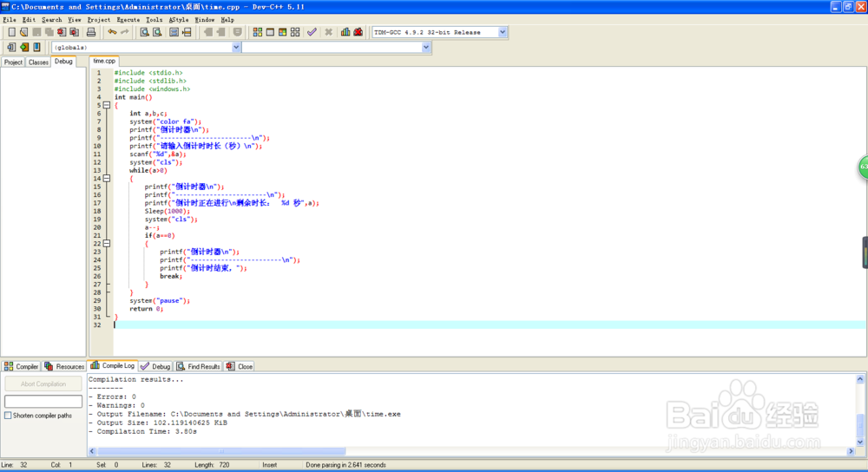Click the 'Compilation Time: 3.80s' log line
The width and height of the screenshot is (868, 472).
tap(143, 431)
